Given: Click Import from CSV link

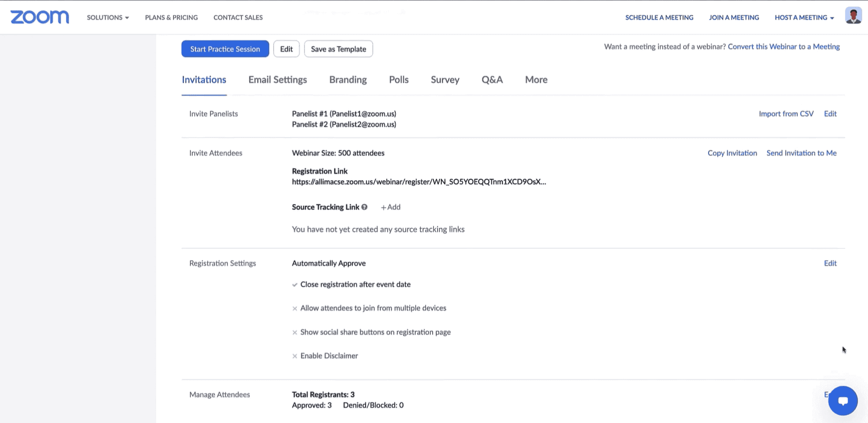Looking at the screenshot, I should (x=786, y=114).
